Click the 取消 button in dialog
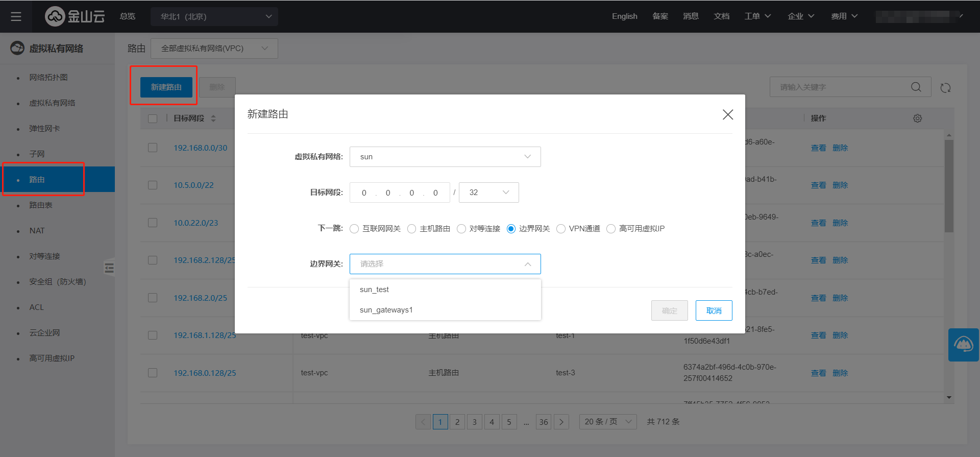This screenshot has width=980, height=457. pyautogui.click(x=714, y=310)
